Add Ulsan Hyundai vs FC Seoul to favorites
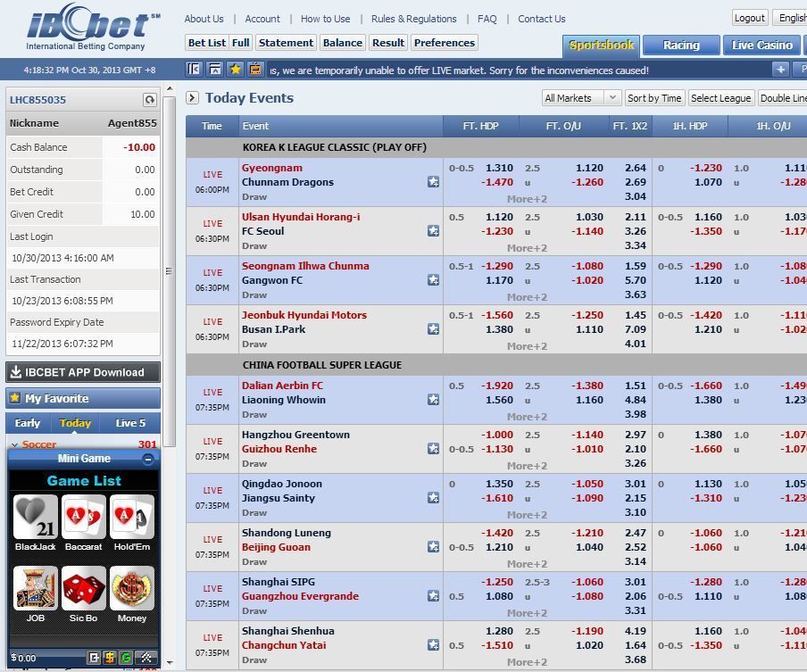The height and width of the screenshot is (672, 807). 433,230
